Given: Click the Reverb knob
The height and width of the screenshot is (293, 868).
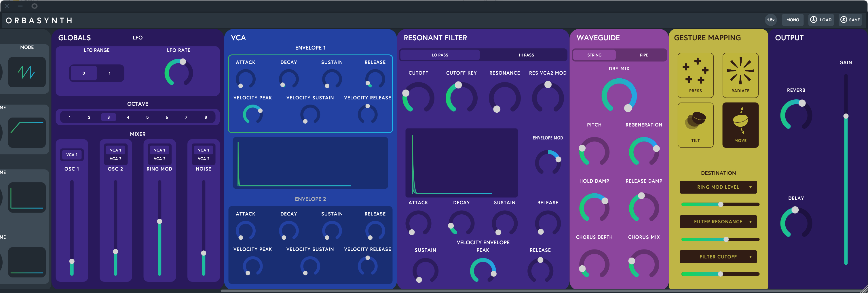Looking at the screenshot, I should (796, 115).
